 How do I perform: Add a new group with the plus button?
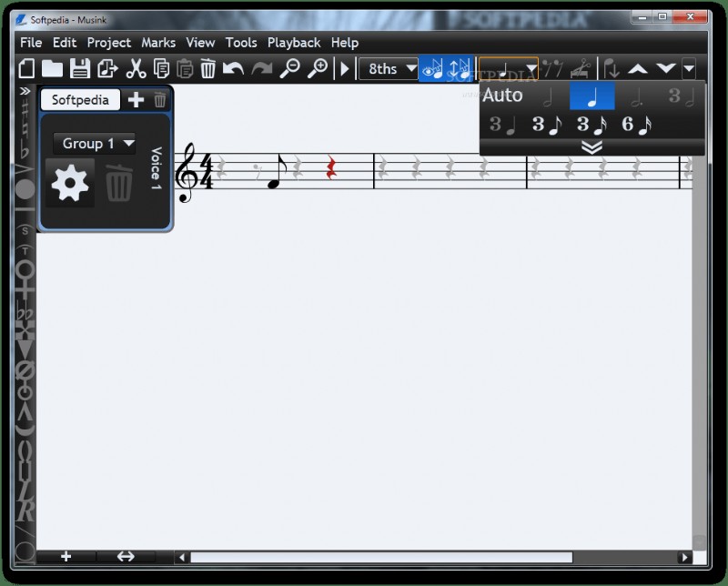tap(136, 99)
